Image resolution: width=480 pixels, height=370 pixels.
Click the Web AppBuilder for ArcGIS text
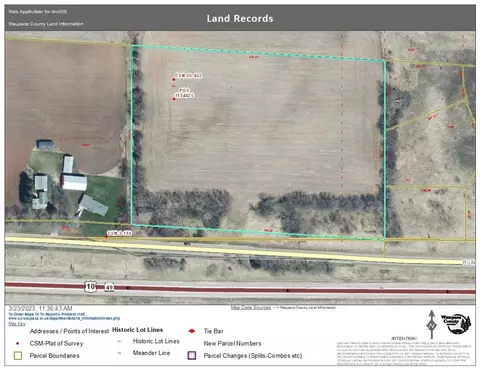coord(37,12)
